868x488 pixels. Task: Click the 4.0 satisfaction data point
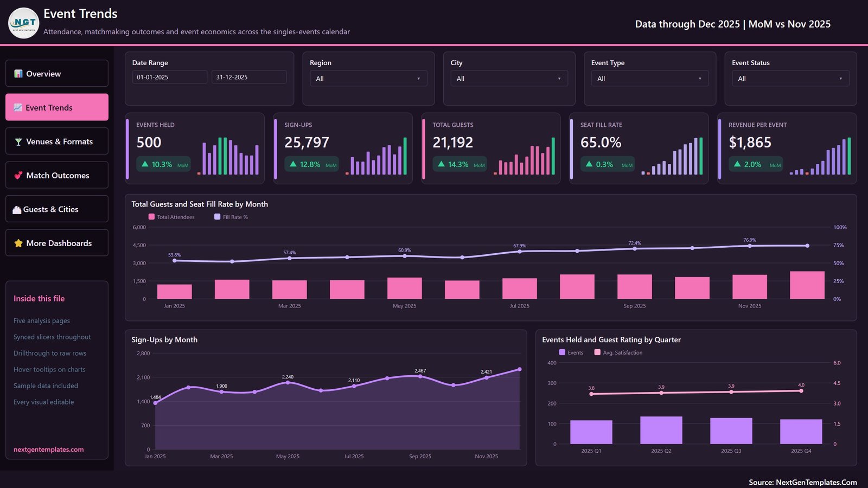click(x=801, y=390)
